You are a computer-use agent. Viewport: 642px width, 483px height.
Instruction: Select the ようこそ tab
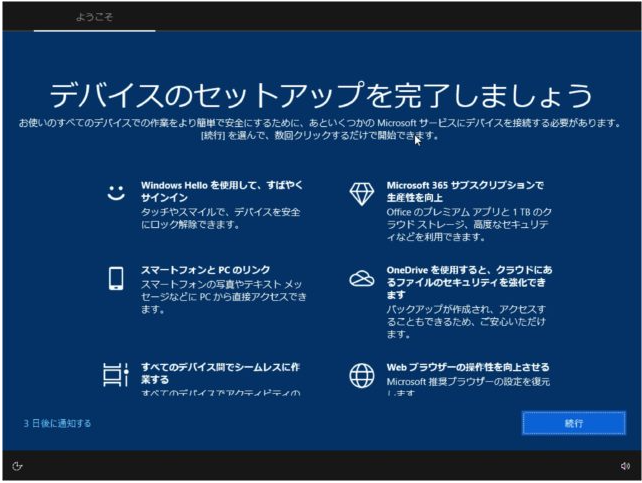94,17
